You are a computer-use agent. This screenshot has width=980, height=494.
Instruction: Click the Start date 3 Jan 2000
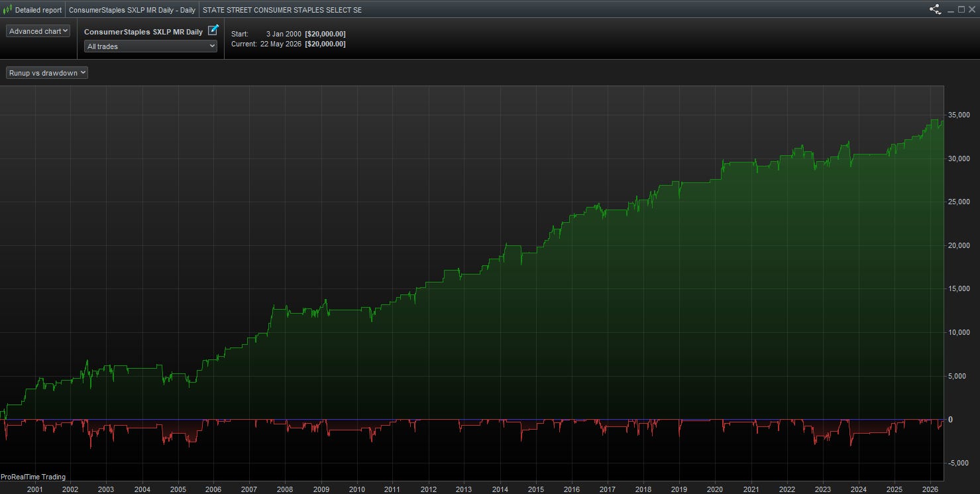283,34
